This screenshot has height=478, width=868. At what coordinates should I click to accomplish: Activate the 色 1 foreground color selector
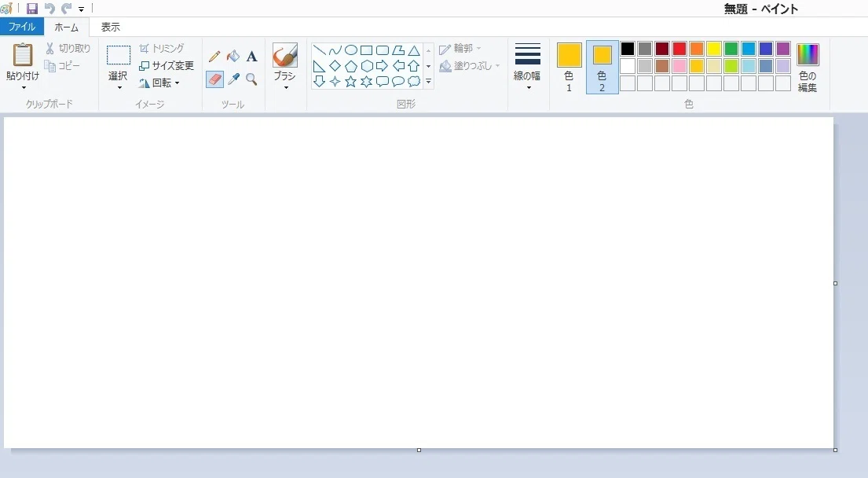569,67
